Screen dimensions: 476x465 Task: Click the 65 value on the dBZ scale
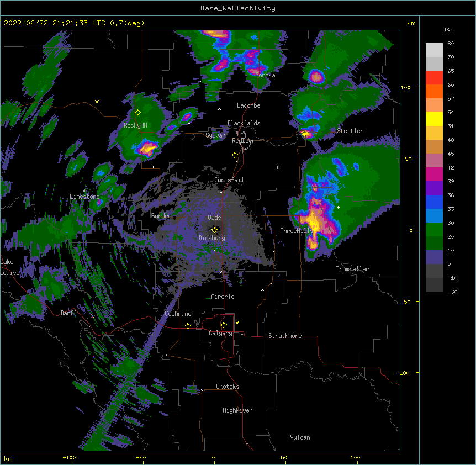click(x=451, y=71)
